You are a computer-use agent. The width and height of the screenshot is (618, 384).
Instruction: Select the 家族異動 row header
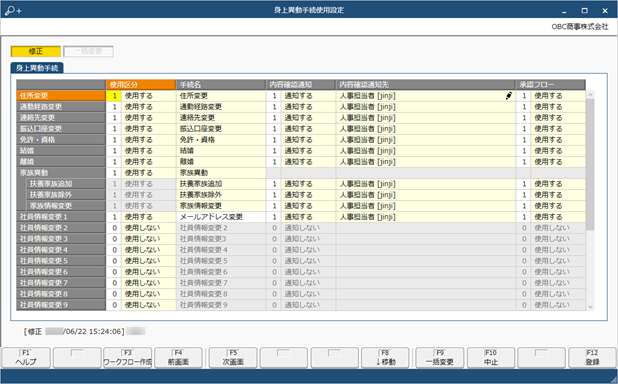coord(61,173)
